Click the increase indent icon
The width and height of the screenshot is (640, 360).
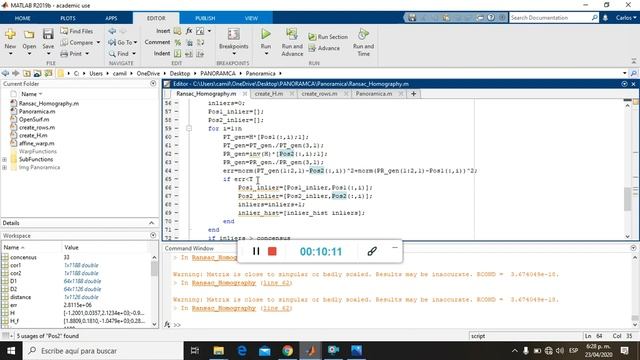pos(189,53)
